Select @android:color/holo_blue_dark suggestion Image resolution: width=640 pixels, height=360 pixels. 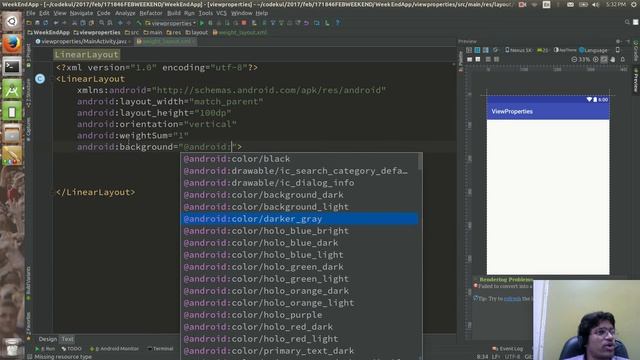point(299,243)
